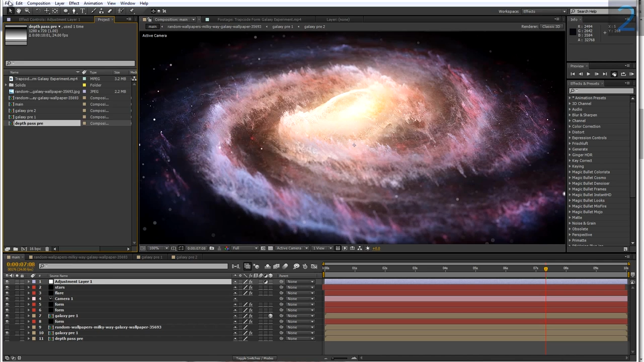Viewport: 644px width, 362px height.
Task: Toggle the region of interest button
Action: pyautogui.click(x=263, y=248)
